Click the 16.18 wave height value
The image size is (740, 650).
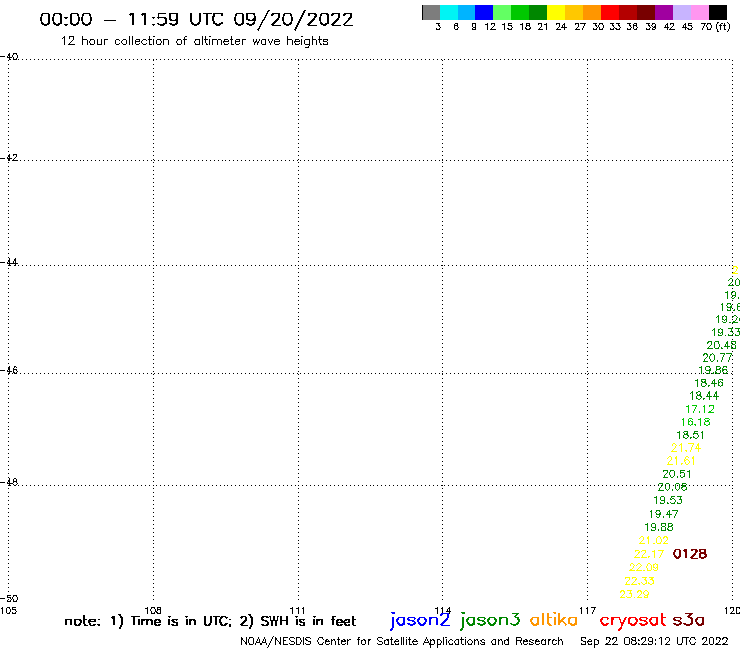tap(695, 422)
